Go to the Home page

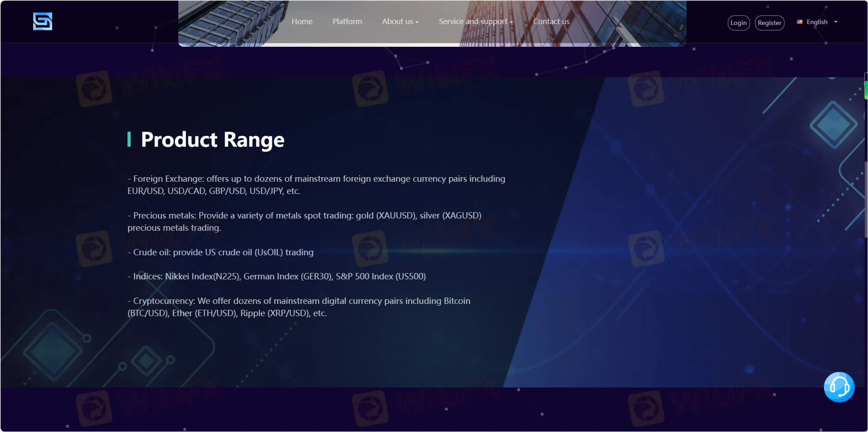302,21
